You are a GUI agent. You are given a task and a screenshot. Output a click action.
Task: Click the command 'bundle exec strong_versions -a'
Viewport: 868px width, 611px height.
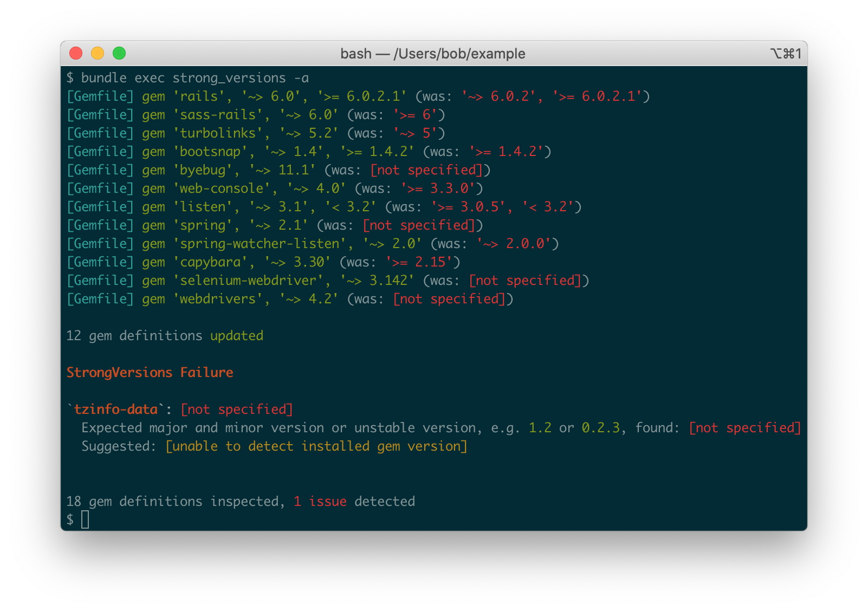195,78
